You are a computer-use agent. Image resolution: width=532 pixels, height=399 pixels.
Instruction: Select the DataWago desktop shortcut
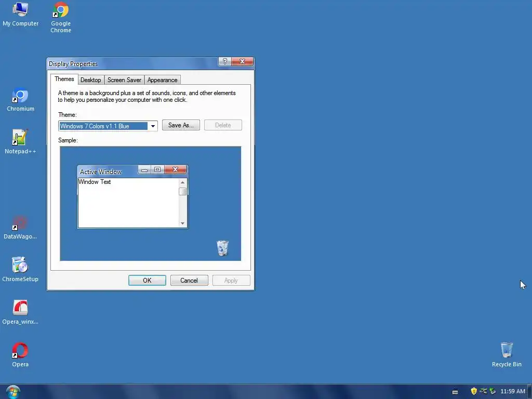20,228
